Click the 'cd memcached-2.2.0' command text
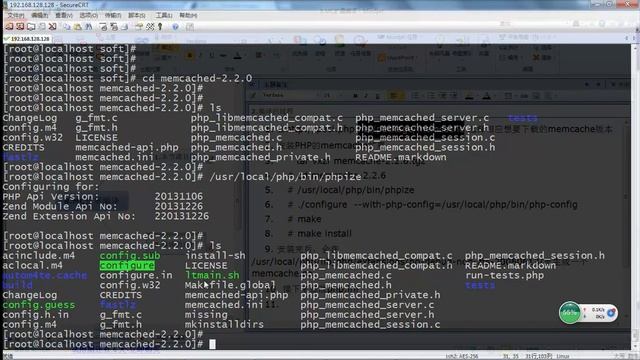 click(x=197, y=78)
